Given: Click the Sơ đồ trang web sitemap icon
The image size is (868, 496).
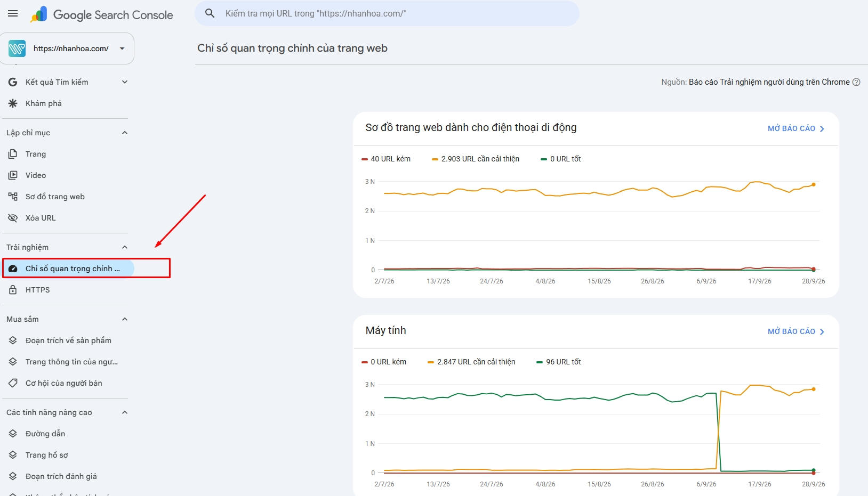Looking at the screenshot, I should tap(13, 197).
